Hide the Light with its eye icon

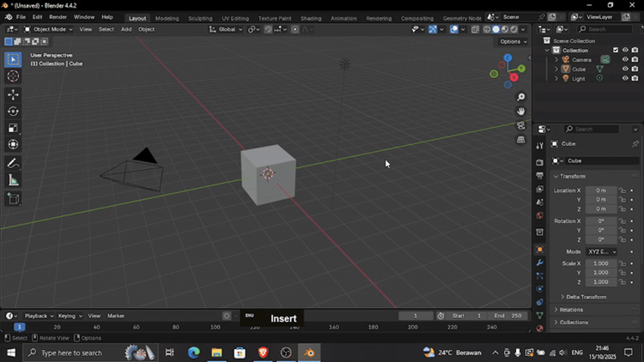624,78
